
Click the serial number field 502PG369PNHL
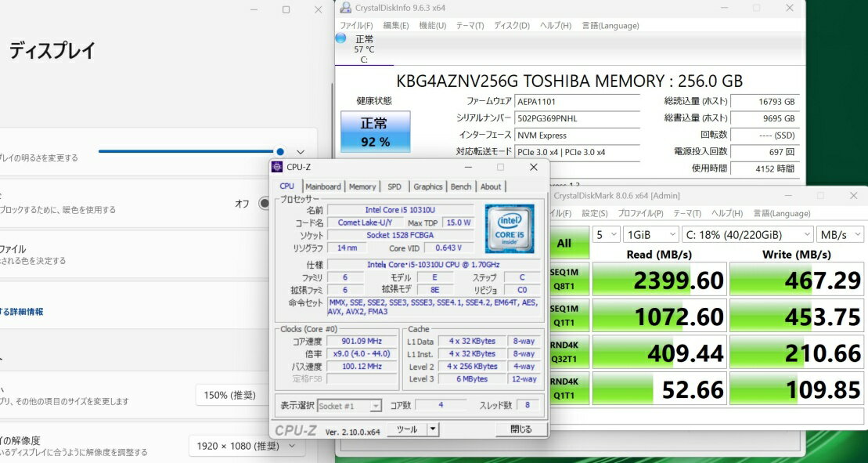click(x=578, y=118)
